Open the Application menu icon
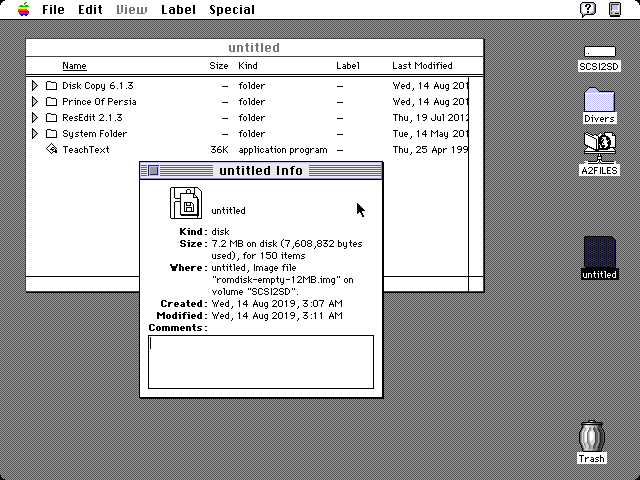This screenshot has height=480, width=640. click(615, 9)
